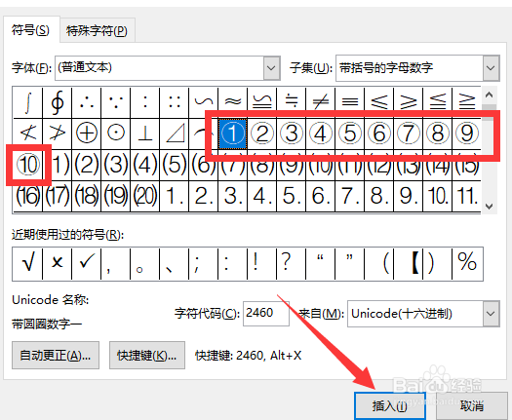Select the parenthesized (17) symbol
The image size is (512, 420).
[x=58, y=196]
